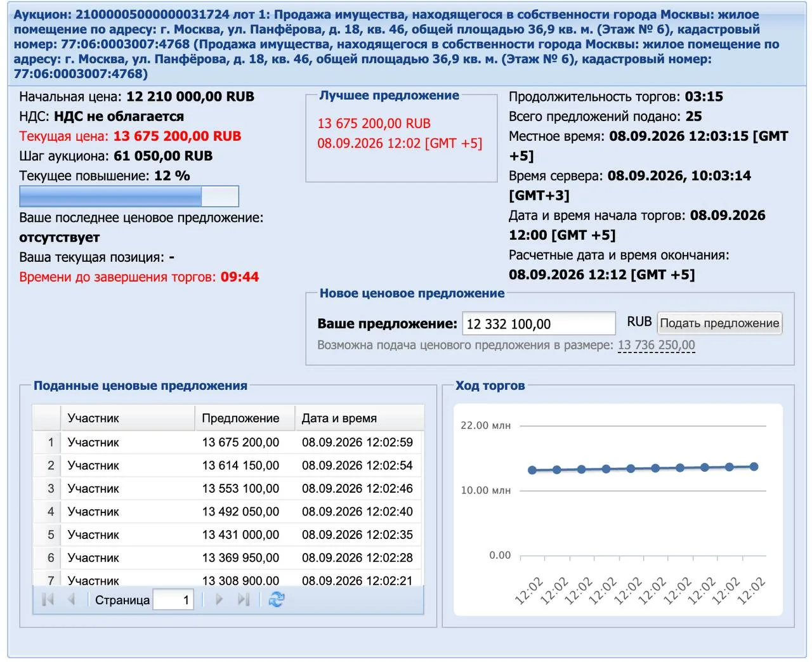The width and height of the screenshot is (812, 662).
Task: Click the suggested bid link 13 736 250,00
Action: coord(657,345)
